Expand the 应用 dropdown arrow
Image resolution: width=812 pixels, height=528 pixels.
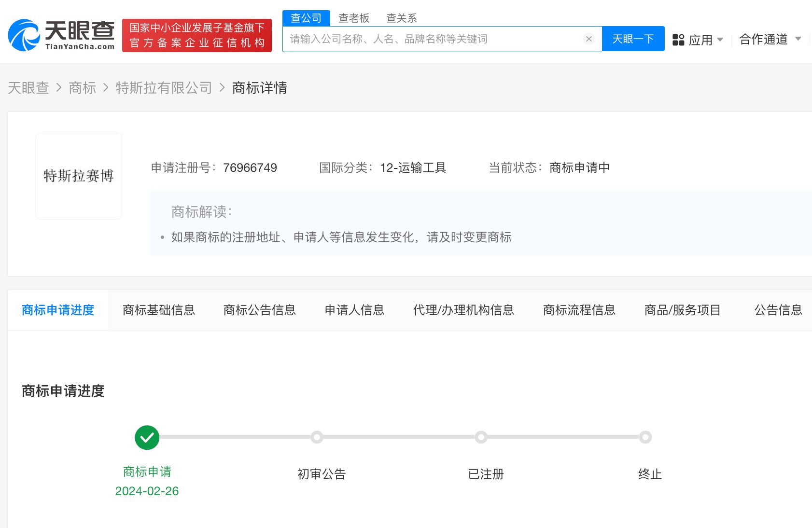(x=720, y=40)
